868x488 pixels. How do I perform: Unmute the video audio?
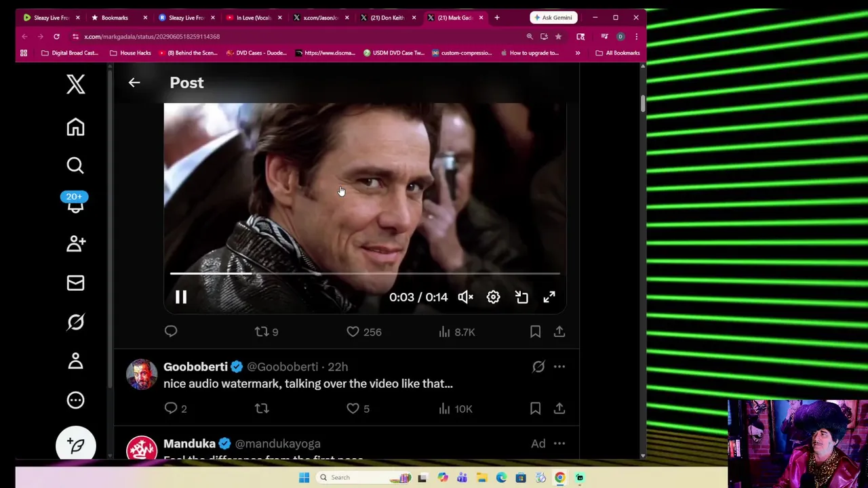pyautogui.click(x=465, y=297)
